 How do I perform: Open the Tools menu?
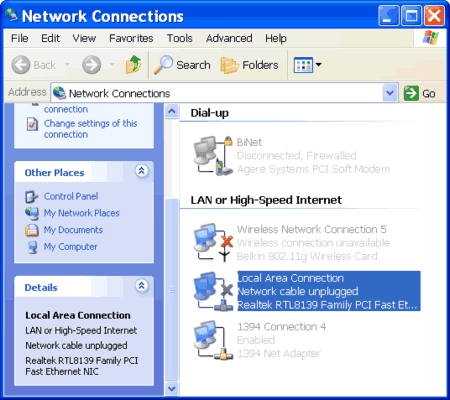pos(180,38)
